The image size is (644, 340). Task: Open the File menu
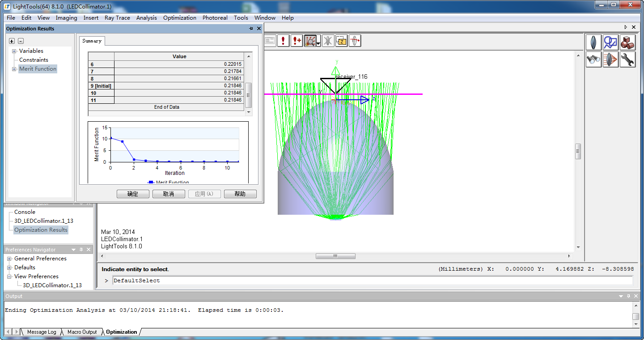pyautogui.click(x=11, y=18)
